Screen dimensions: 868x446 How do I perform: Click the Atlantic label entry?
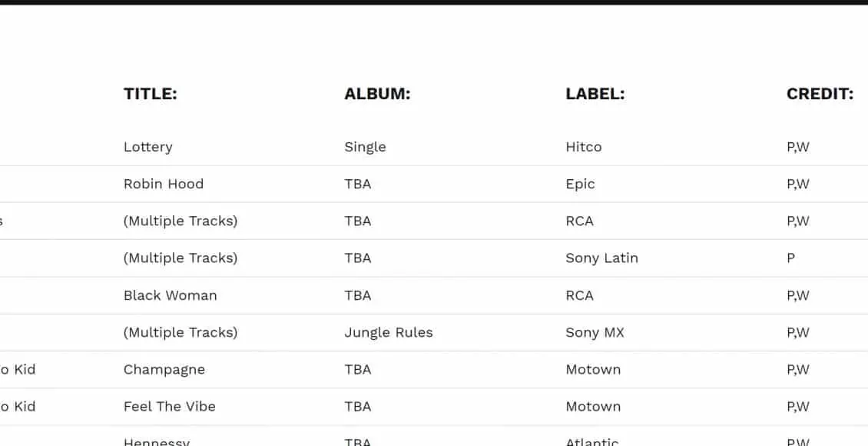click(592, 441)
